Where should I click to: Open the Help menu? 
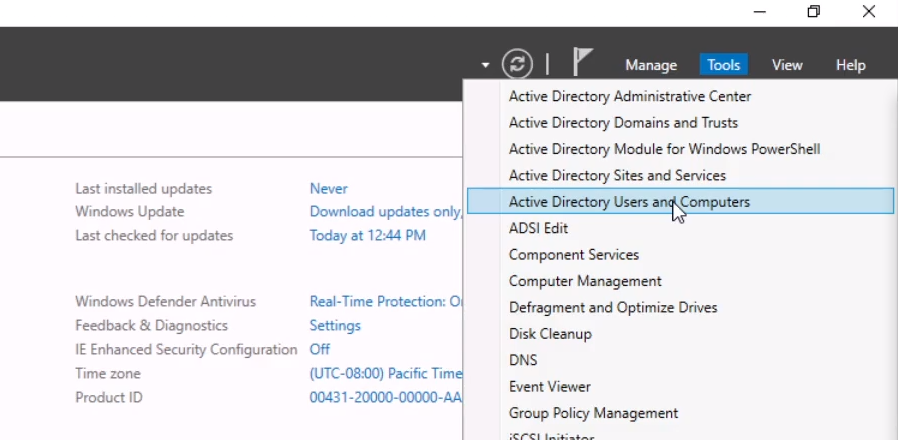pyautogui.click(x=850, y=65)
